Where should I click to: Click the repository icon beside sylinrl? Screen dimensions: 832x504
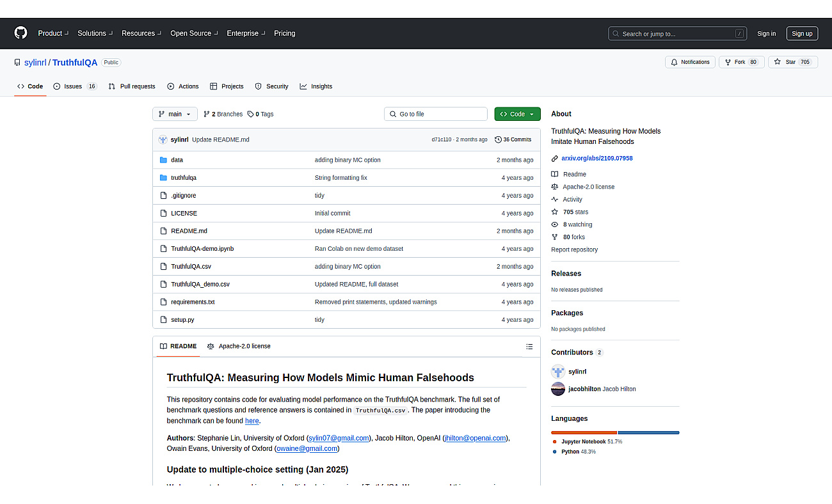(x=17, y=63)
